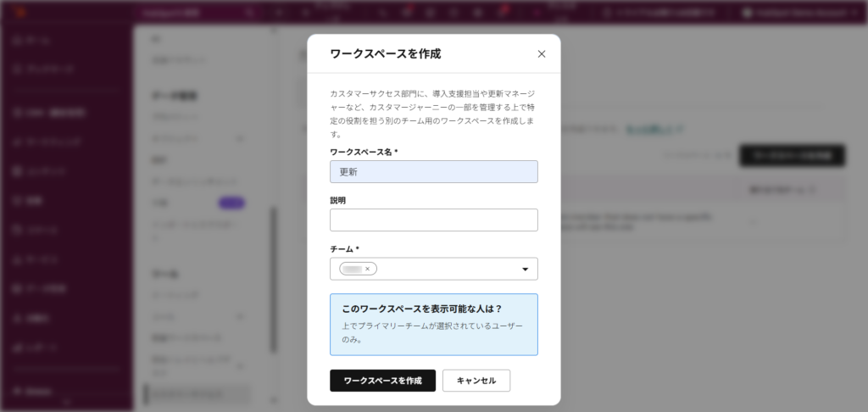868x412 pixels.
Task: Click the black ワークスペースを作成 submit button
Action: click(382, 381)
